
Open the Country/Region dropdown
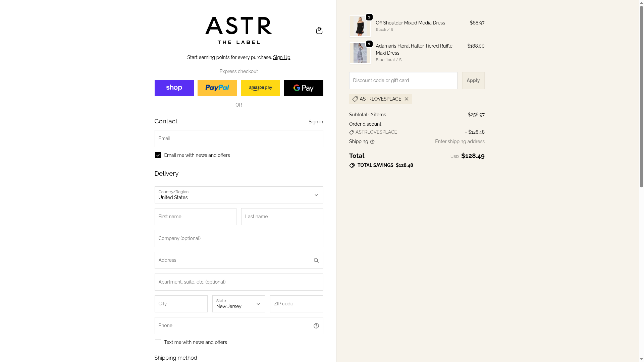coord(238,195)
